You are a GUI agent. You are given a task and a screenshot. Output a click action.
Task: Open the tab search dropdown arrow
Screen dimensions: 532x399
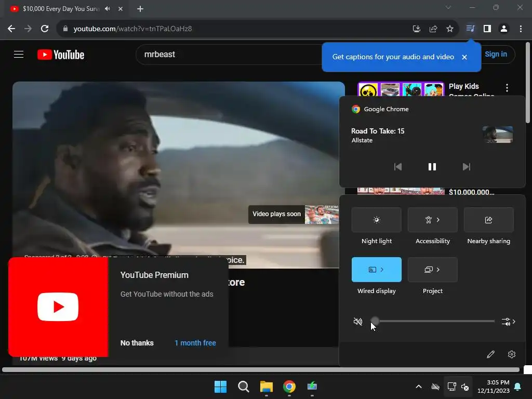448,7
